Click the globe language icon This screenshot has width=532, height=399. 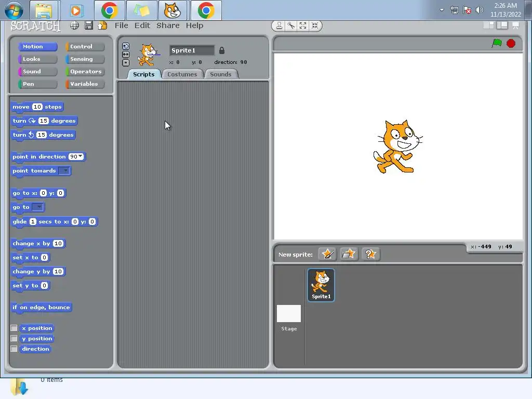coord(74,25)
